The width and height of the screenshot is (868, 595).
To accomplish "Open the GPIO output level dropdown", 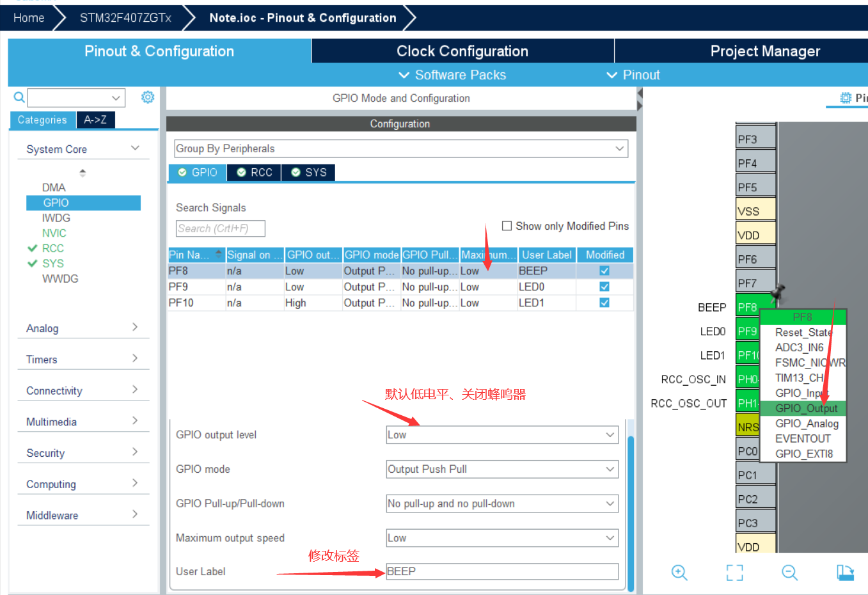I will (x=502, y=435).
